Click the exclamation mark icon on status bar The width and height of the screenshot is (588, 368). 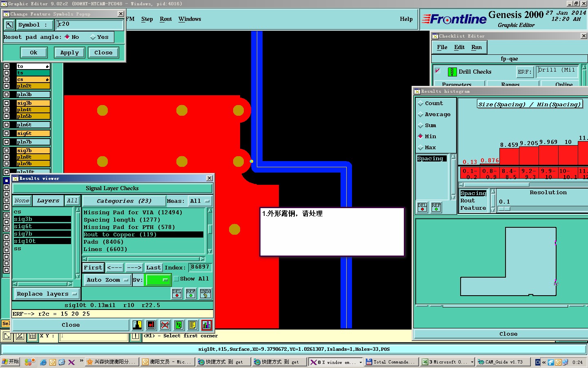tap(136, 337)
